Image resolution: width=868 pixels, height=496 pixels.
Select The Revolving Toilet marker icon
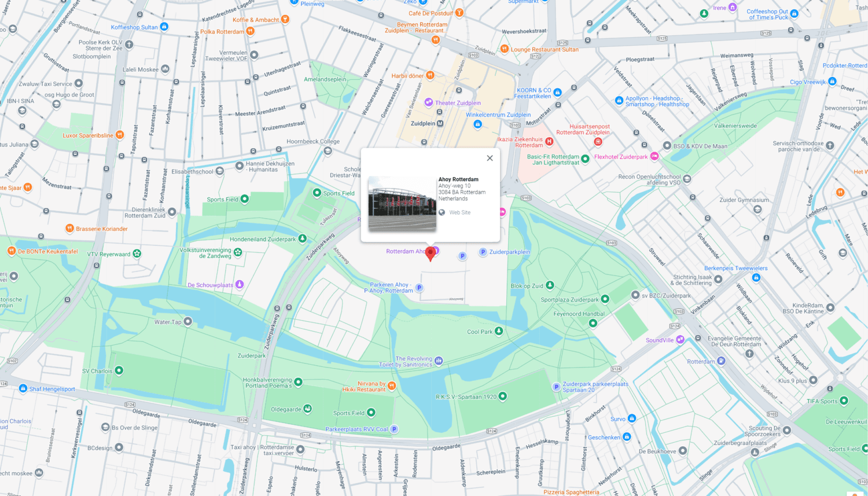coord(439,361)
